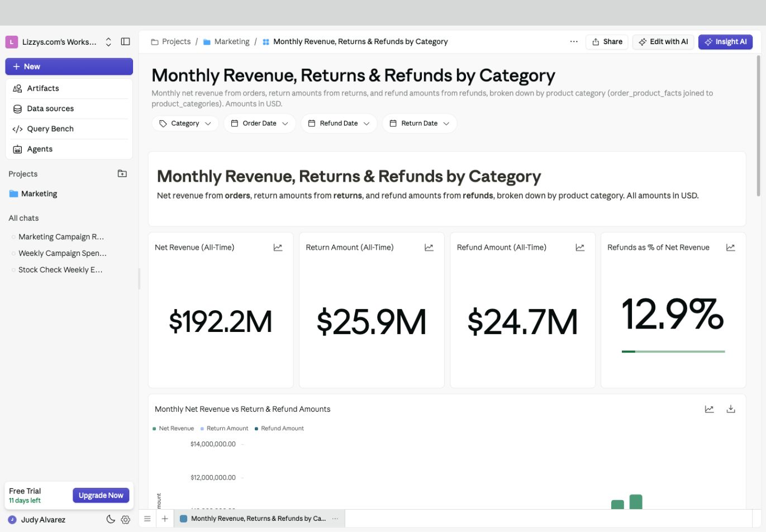Open the Marketing Campaign R… chat
This screenshot has height=532, width=766.
pyautogui.click(x=61, y=237)
